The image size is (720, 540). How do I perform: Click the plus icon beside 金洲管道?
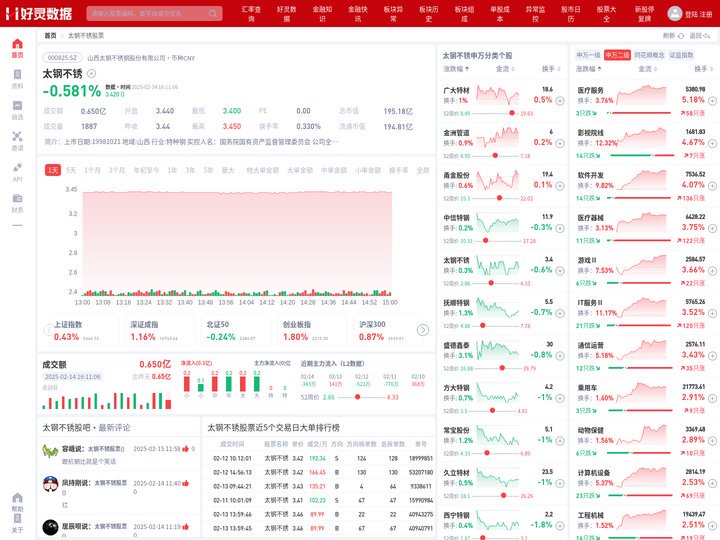(560, 143)
